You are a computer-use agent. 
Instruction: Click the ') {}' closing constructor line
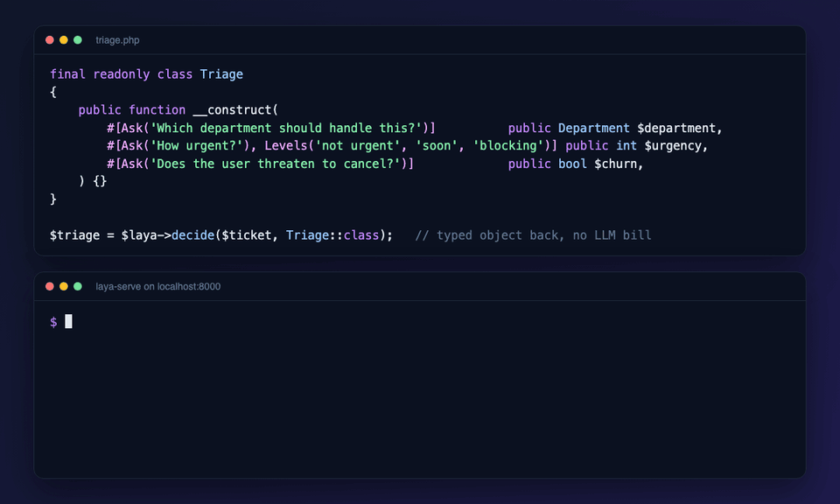(x=93, y=181)
